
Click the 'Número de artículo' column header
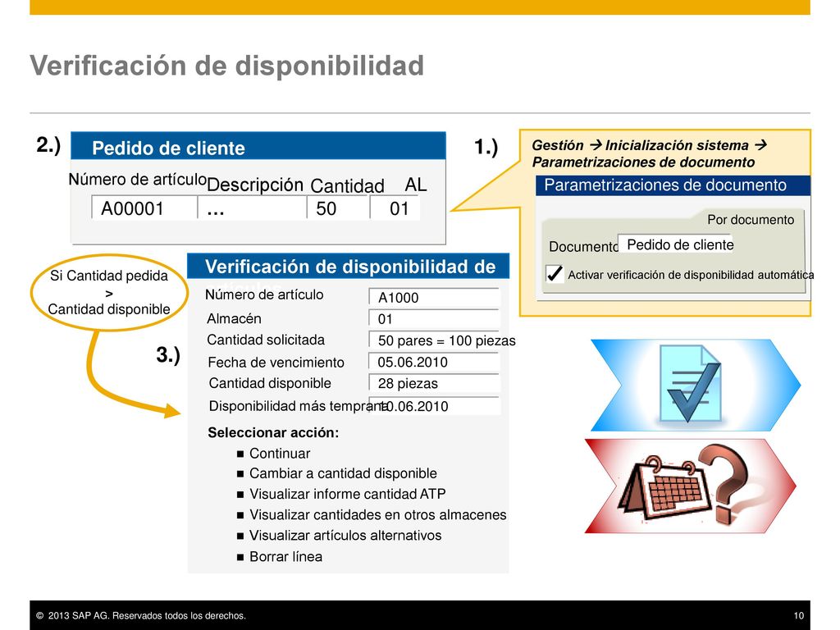pyautogui.click(x=138, y=179)
